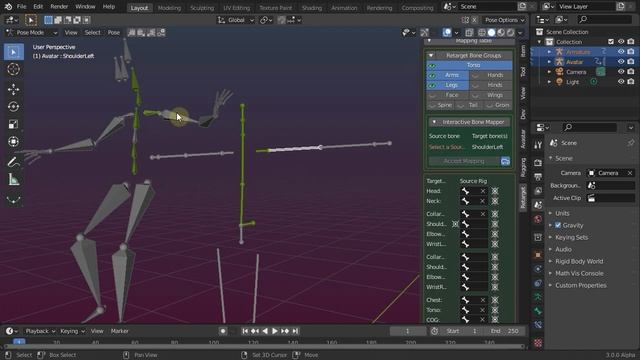This screenshot has width=640, height=360.
Task: Collapse the Retarget Bone Groups panel
Action: [431, 56]
